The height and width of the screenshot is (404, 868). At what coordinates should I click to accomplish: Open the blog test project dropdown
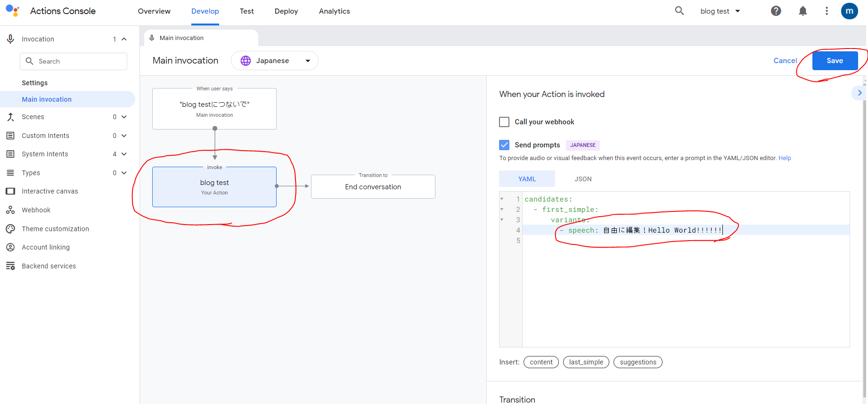tap(720, 11)
